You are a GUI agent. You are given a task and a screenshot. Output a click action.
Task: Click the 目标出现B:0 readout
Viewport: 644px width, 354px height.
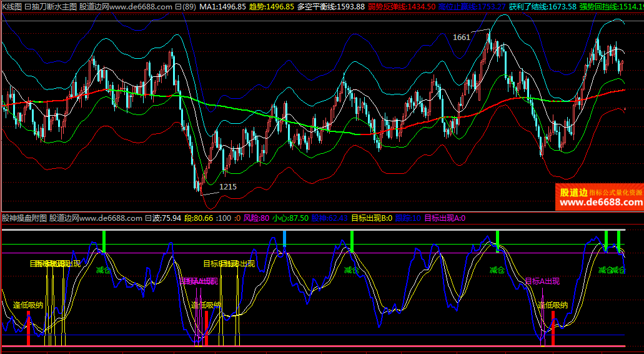[372, 218]
